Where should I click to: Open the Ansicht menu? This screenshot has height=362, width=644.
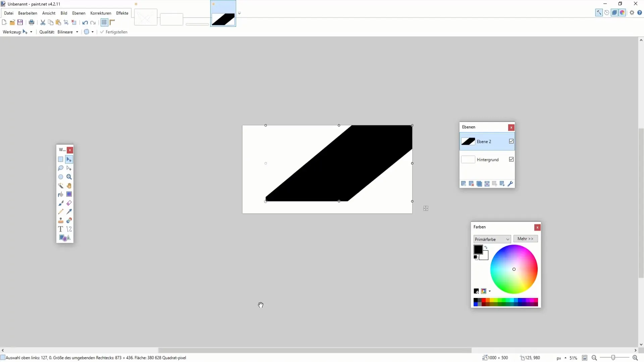pyautogui.click(x=49, y=13)
